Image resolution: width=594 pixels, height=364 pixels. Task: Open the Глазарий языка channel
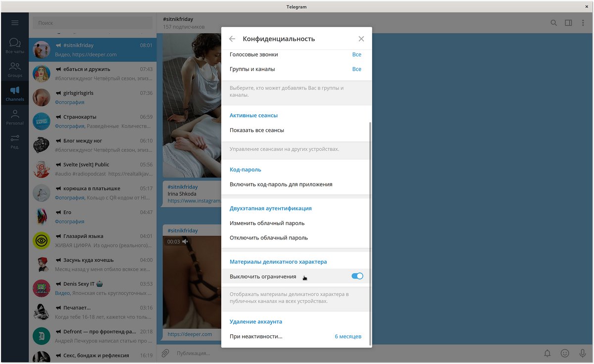tap(93, 240)
